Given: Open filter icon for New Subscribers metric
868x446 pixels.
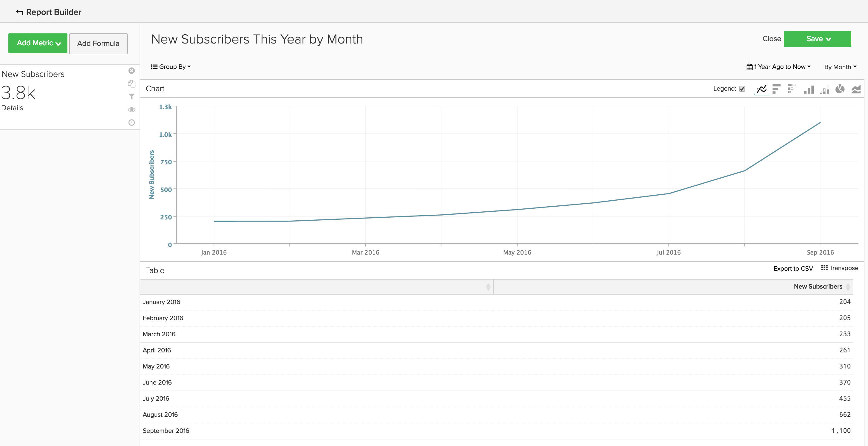Looking at the screenshot, I should tap(132, 97).
